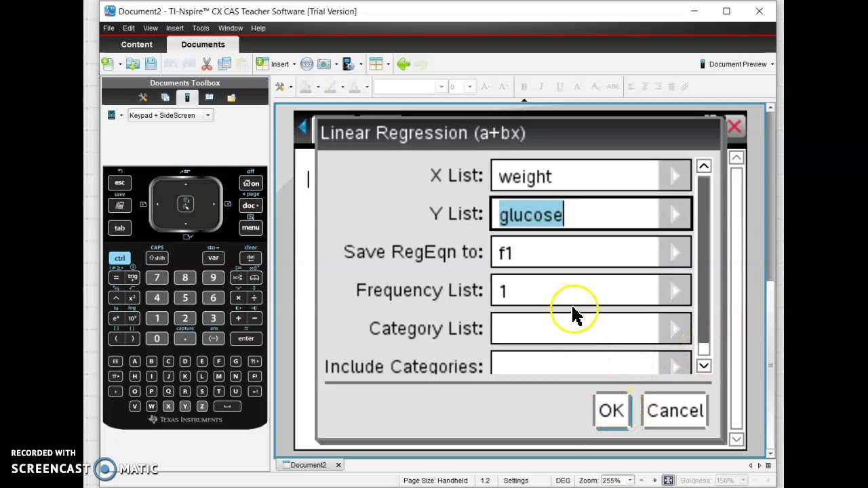
Task: Click the Settings status bar link
Action: tap(516, 481)
